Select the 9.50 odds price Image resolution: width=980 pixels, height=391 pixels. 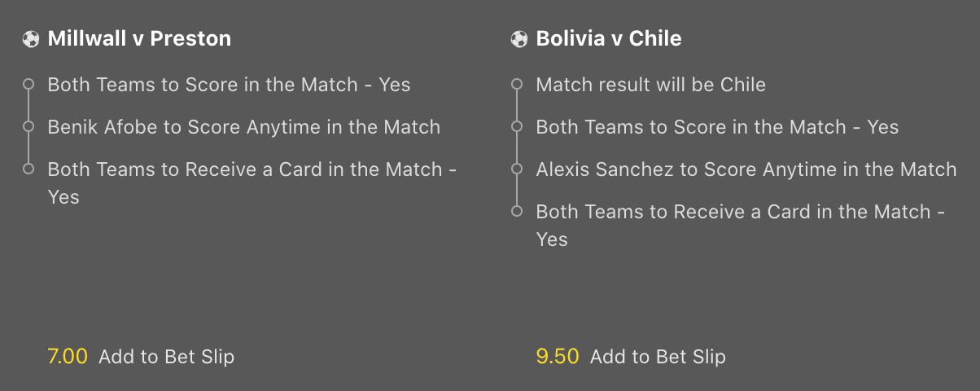pos(558,356)
